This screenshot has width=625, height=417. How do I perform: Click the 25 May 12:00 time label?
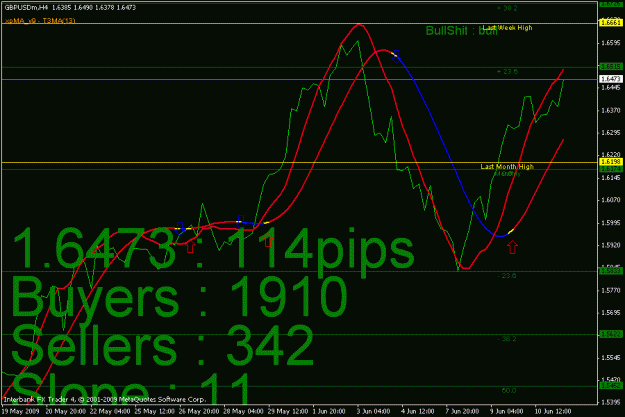(154, 411)
